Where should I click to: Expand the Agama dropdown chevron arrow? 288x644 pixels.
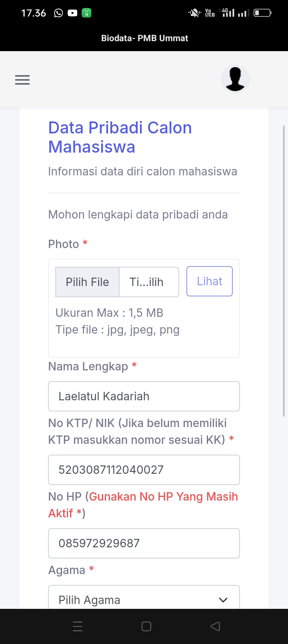[x=223, y=600]
